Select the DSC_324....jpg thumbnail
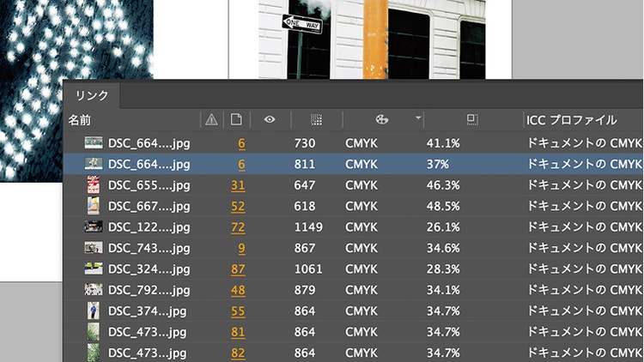The height and width of the screenshot is (362, 644). (x=94, y=268)
